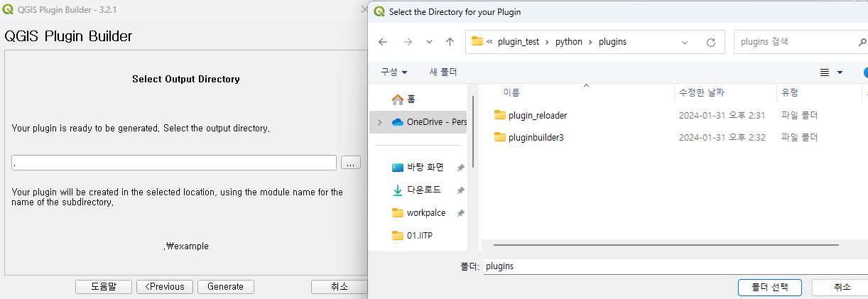868x299 pixels.
Task: Select the plugin_reloader folder
Action: [x=538, y=115]
